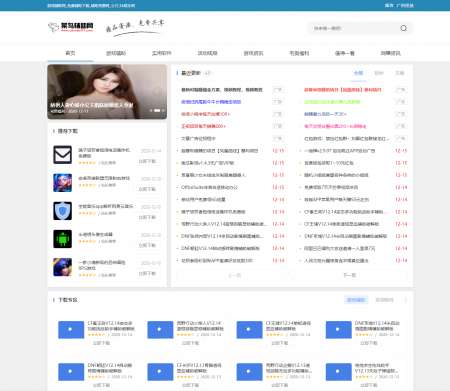Open the first blue download card thumbnail
The height and width of the screenshot is (391, 450).
tap(71, 330)
